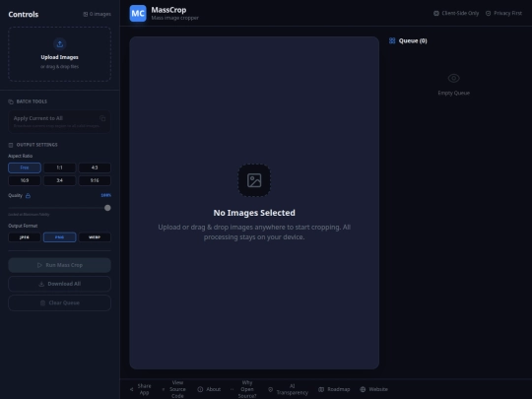This screenshot has width=532, height=399.
Task: Click the Download All button
Action: coord(59,284)
